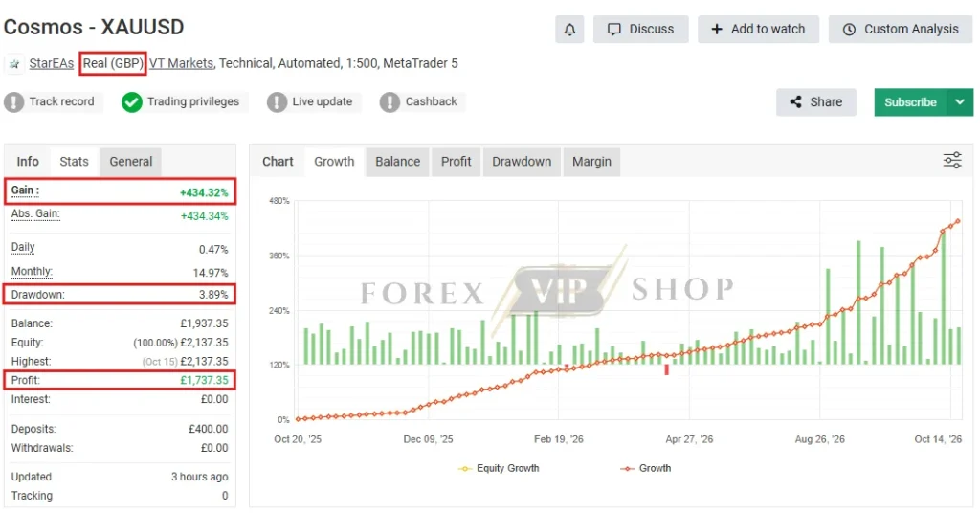The image size is (980, 513).
Task: Click the plus icon in Add to watch
Action: pos(717,30)
